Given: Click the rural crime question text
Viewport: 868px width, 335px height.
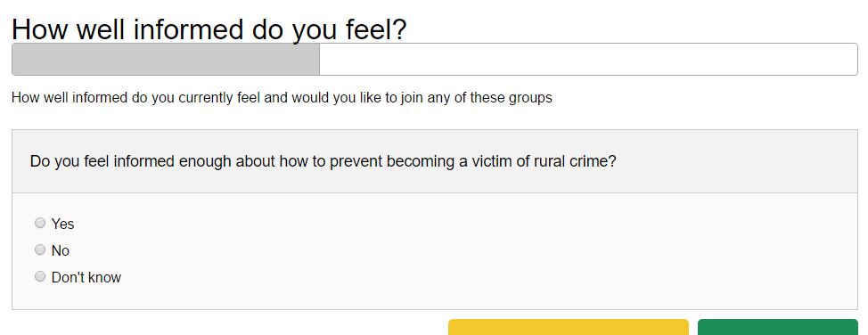Looking at the screenshot, I should pyautogui.click(x=323, y=161).
